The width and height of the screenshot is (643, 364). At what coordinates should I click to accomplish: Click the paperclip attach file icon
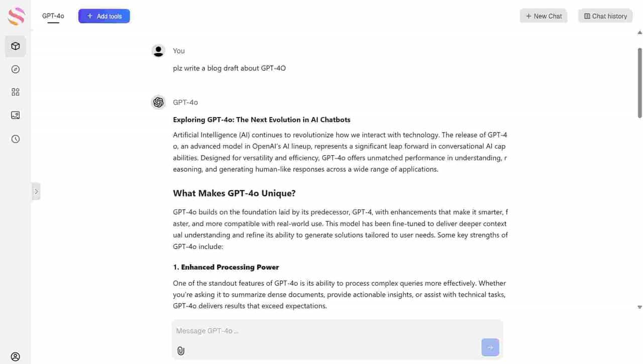181,351
